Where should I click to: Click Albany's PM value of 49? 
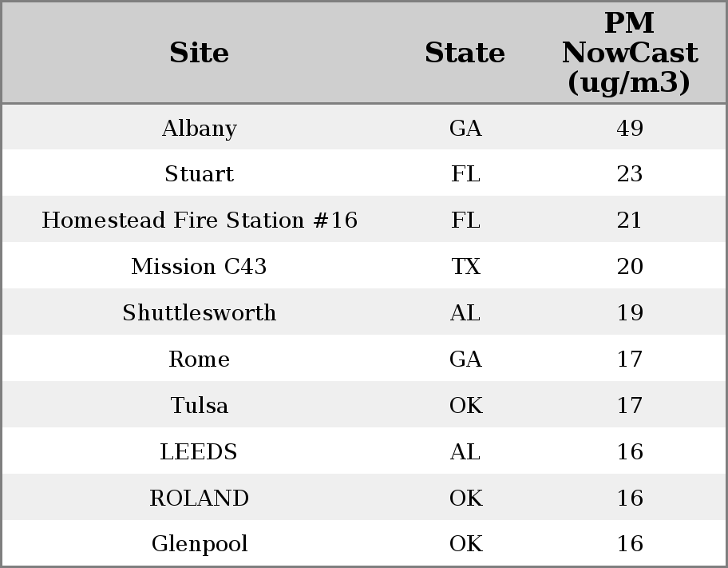point(630,128)
